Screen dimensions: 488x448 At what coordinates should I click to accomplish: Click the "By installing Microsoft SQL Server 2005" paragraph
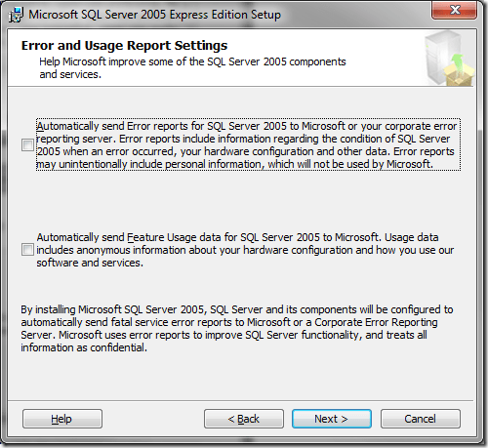point(237,328)
